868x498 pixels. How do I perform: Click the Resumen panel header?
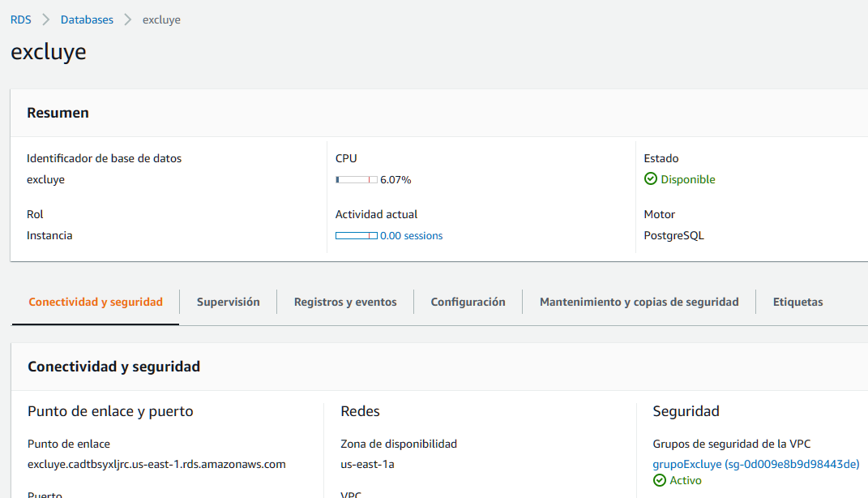click(x=58, y=113)
